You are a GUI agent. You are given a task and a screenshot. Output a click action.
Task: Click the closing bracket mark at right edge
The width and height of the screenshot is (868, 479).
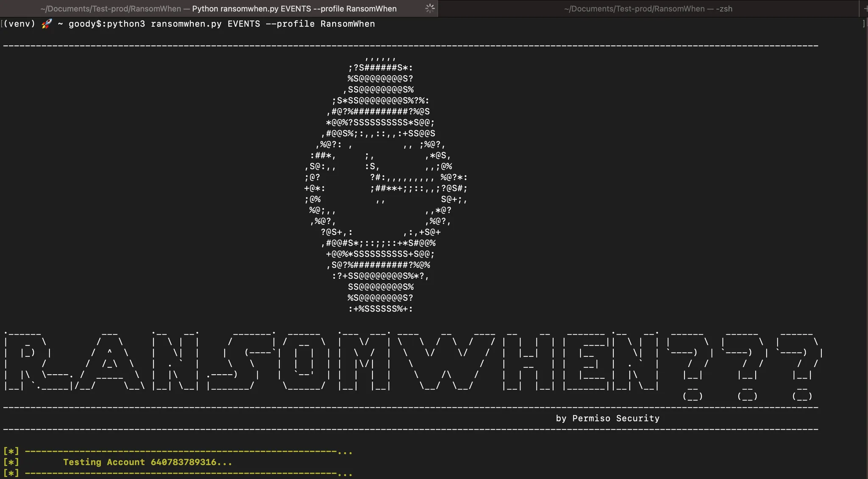click(x=863, y=24)
